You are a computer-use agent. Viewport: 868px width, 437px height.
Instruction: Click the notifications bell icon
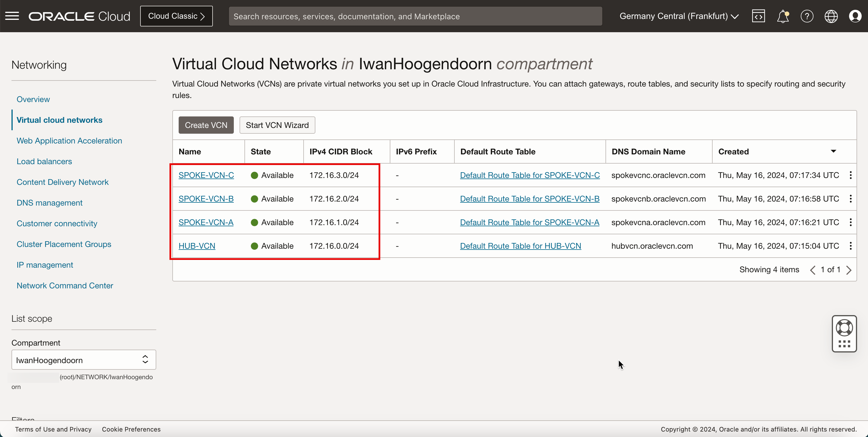pyautogui.click(x=782, y=16)
